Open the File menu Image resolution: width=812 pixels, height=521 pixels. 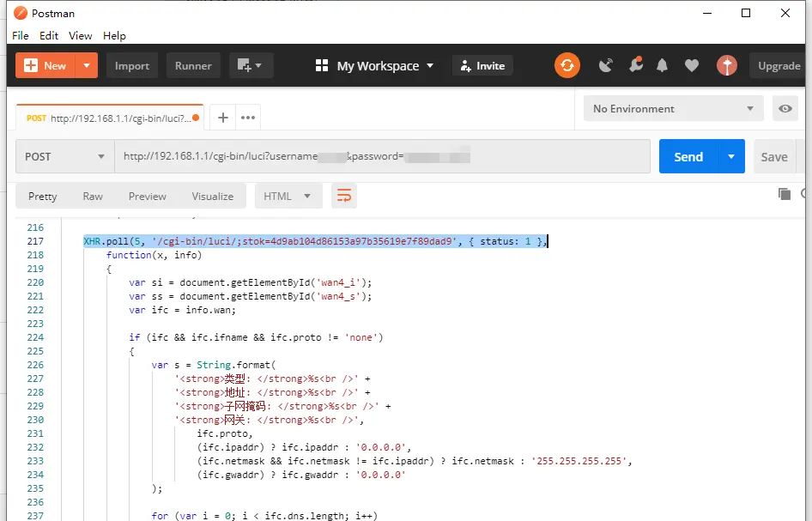(x=21, y=36)
